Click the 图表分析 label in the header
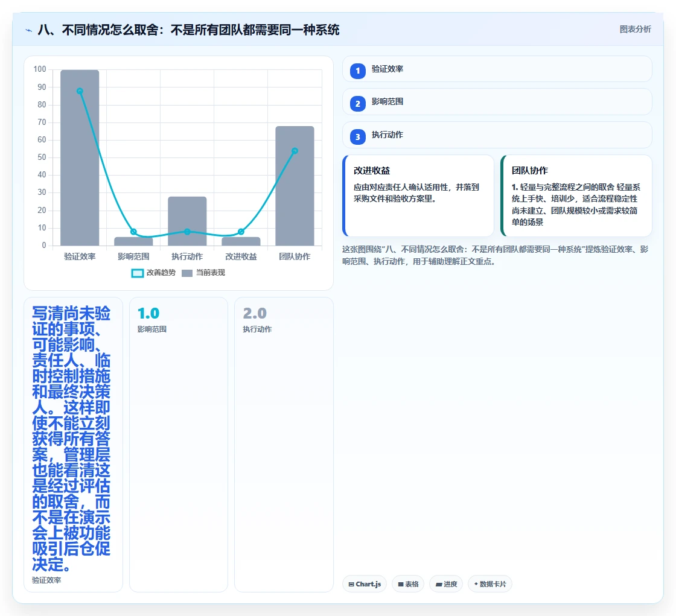Viewport: 676px width, 616px height. [x=635, y=30]
